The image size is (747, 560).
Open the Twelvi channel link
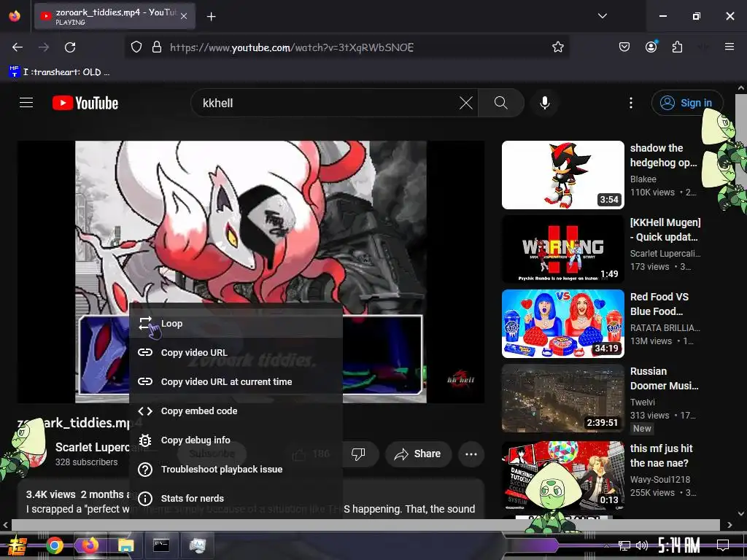[x=642, y=402]
